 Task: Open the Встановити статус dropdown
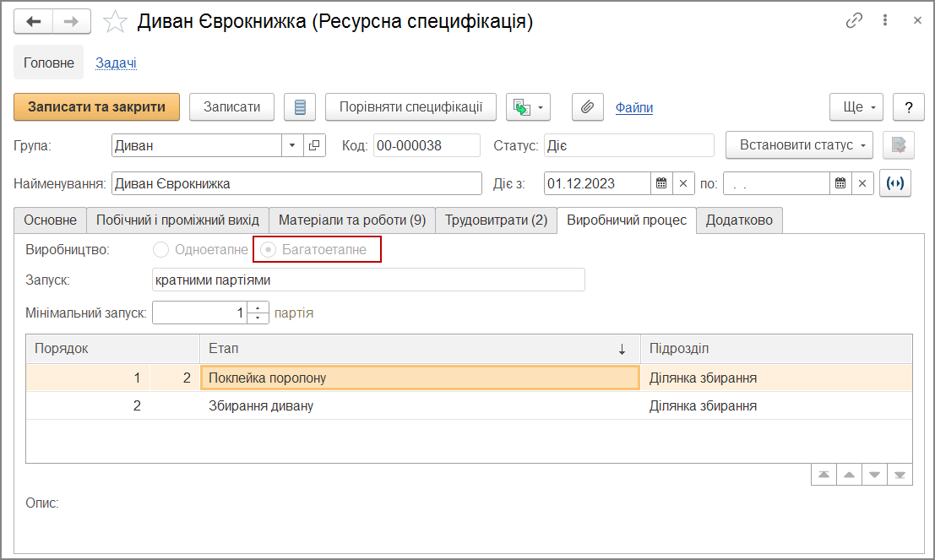click(x=799, y=145)
